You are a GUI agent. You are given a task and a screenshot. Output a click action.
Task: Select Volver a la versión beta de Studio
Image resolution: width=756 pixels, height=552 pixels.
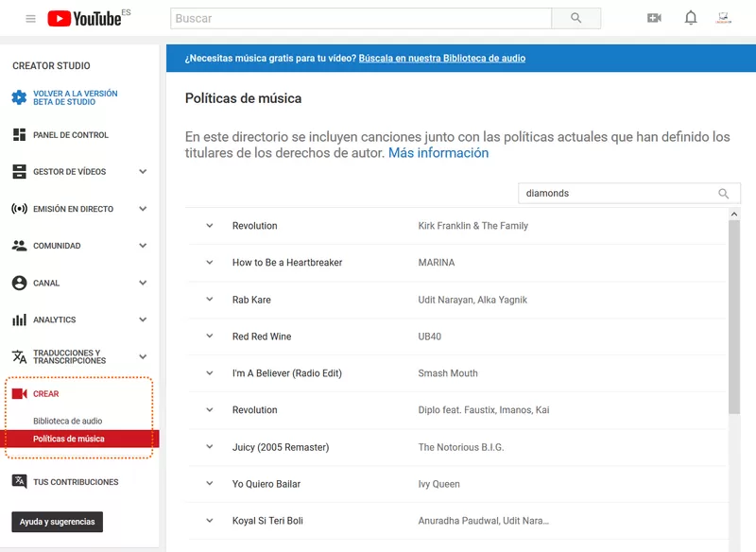pyautogui.click(x=76, y=97)
